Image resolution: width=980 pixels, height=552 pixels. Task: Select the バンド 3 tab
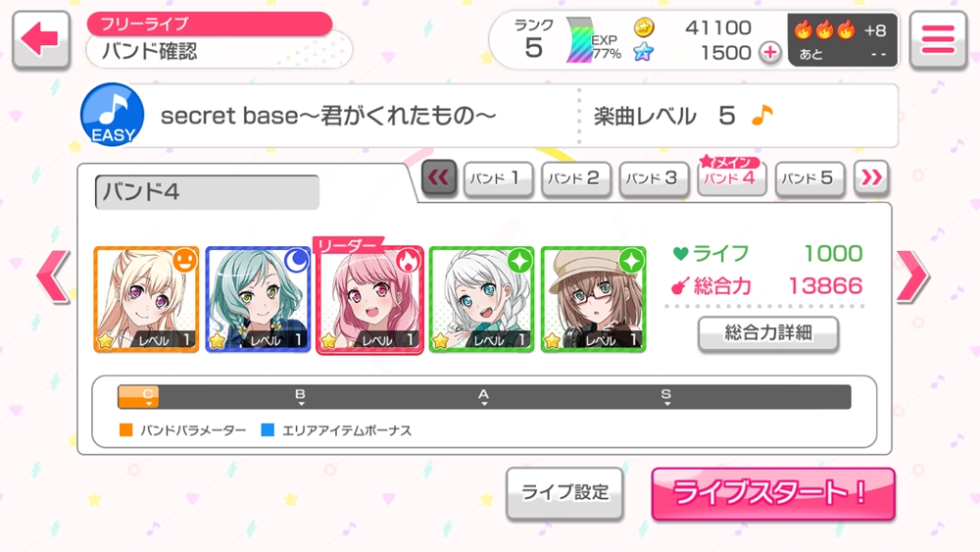coord(654,179)
